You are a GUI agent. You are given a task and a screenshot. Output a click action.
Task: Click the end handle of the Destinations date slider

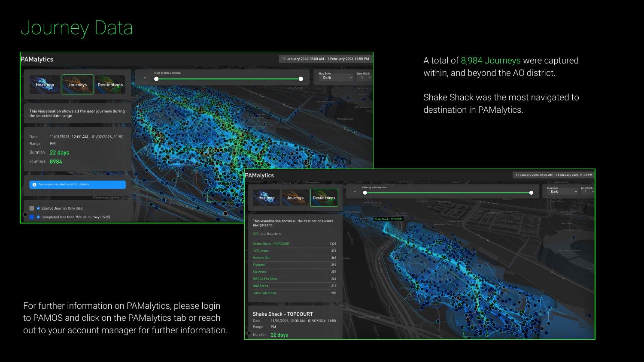click(x=531, y=193)
